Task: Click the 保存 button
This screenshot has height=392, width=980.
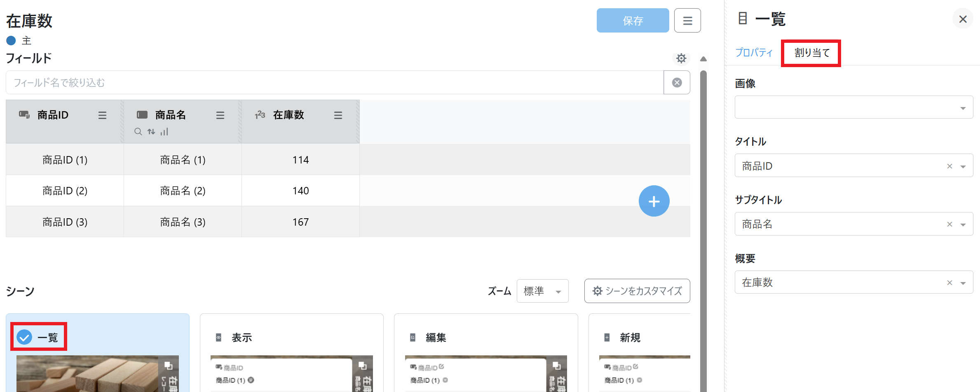Action: click(x=632, y=21)
